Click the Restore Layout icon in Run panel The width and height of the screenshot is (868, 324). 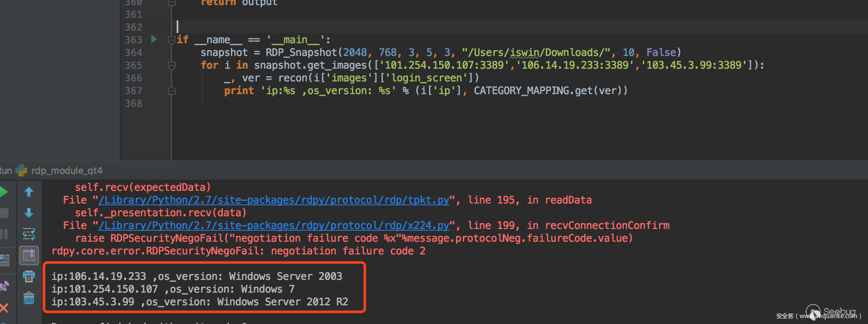click(x=4, y=259)
